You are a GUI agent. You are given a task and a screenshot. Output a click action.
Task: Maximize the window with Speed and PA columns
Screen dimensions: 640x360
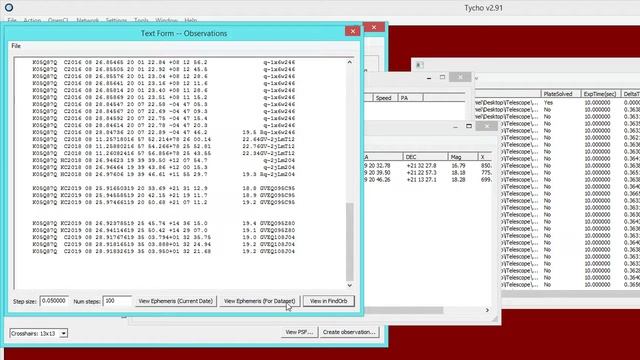click(x=442, y=77)
